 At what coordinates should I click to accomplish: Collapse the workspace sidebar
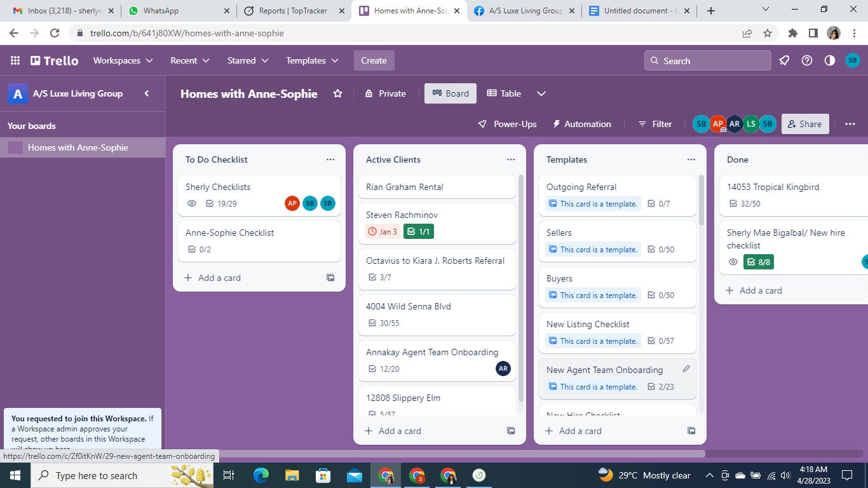pos(147,93)
